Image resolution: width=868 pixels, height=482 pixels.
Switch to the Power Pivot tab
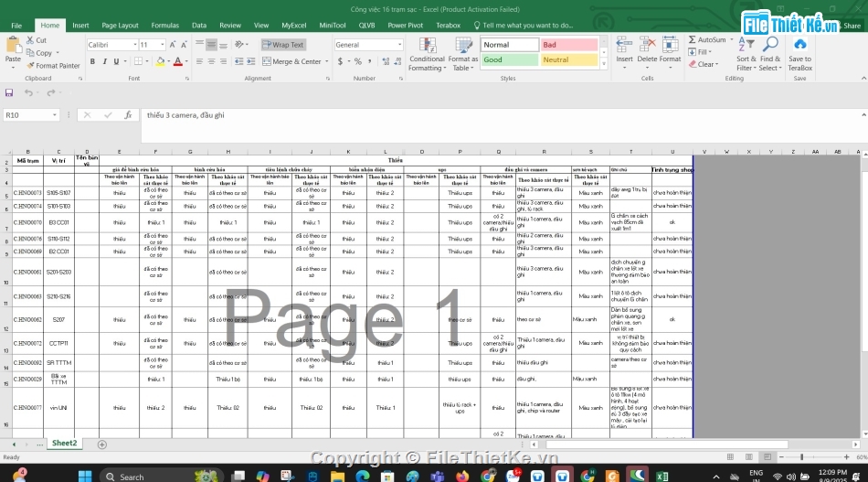[x=405, y=26]
